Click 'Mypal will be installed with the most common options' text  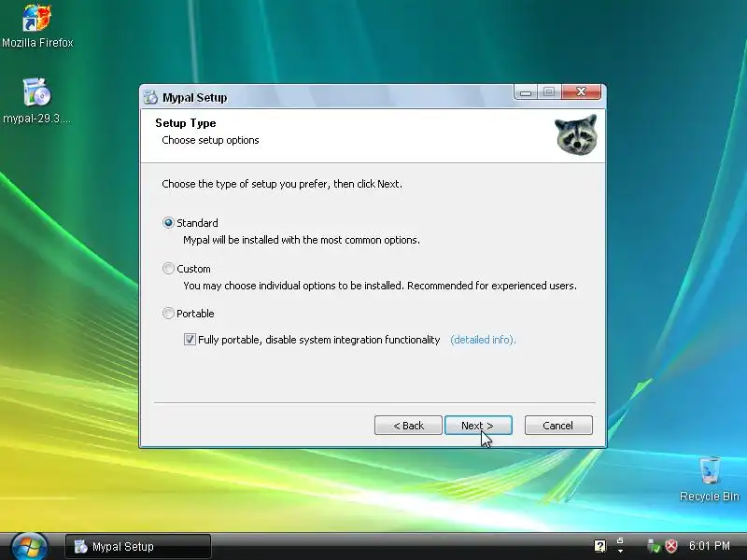click(x=301, y=240)
